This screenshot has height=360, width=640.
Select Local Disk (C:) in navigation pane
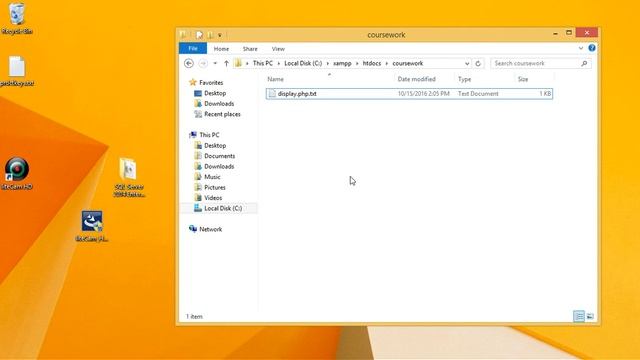pyautogui.click(x=223, y=208)
